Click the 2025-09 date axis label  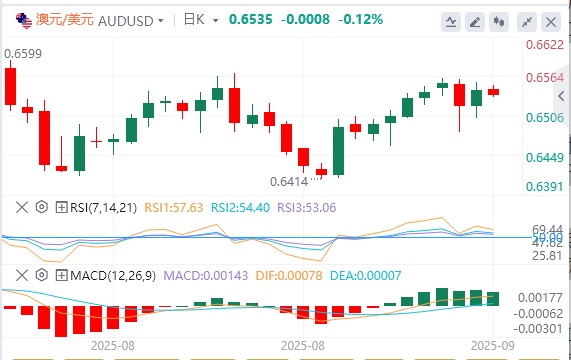(493, 346)
